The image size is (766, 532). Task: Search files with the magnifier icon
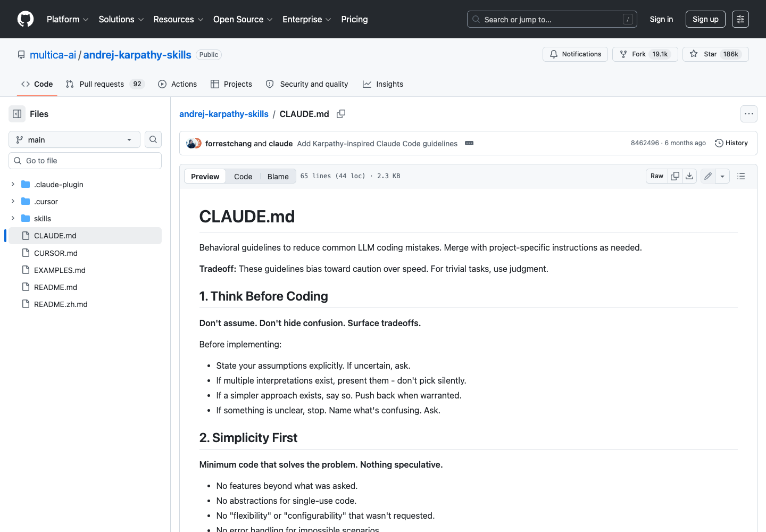click(153, 139)
